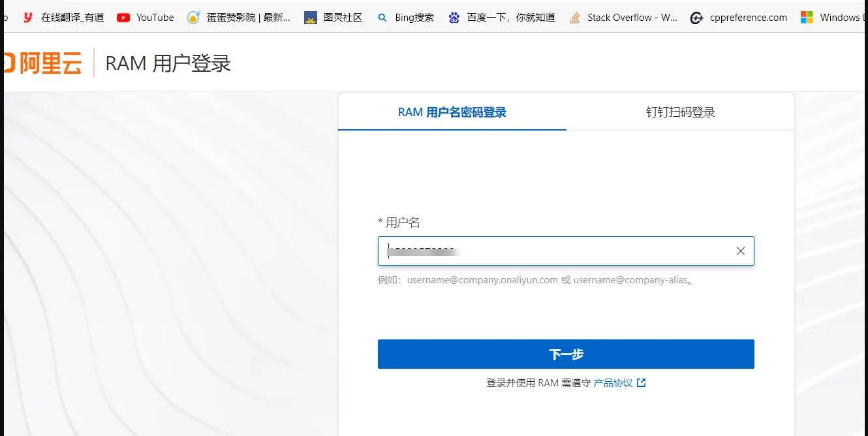Open the 图灵社区 bookmark
Image resolution: width=868 pixels, height=436 pixels.
click(333, 18)
